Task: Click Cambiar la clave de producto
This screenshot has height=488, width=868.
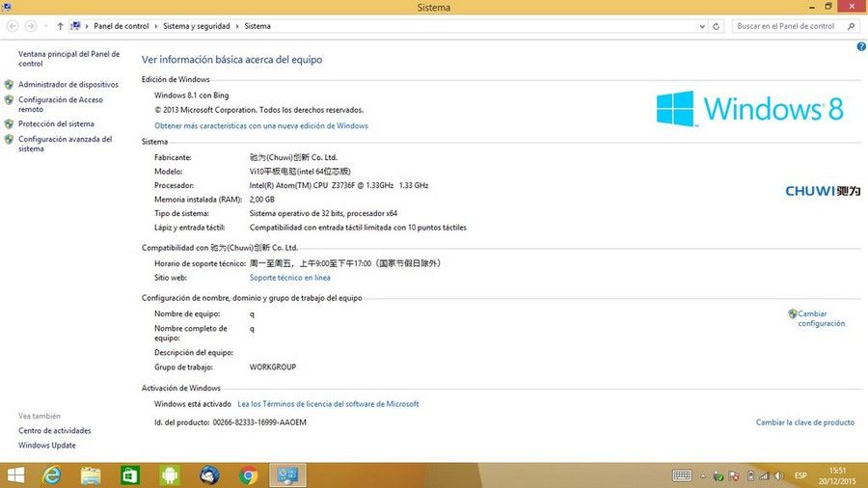Action: tap(805, 422)
